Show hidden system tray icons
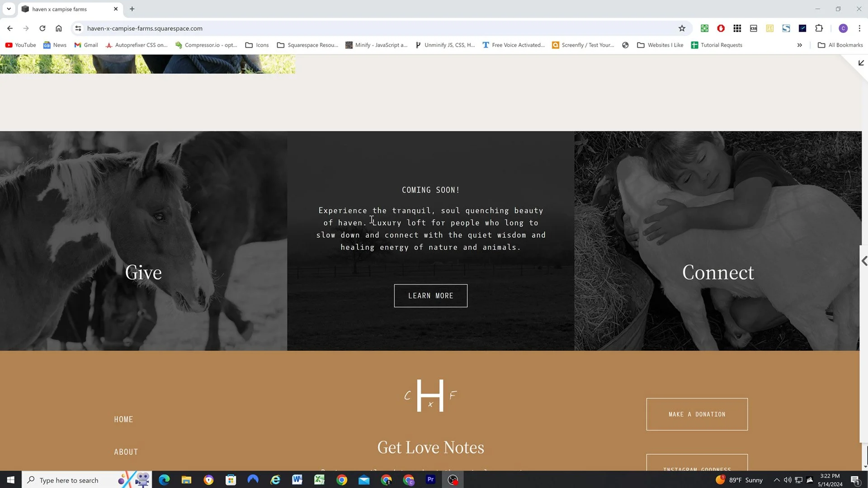Image resolution: width=868 pixels, height=488 pixels. click(x=776, y=480)
